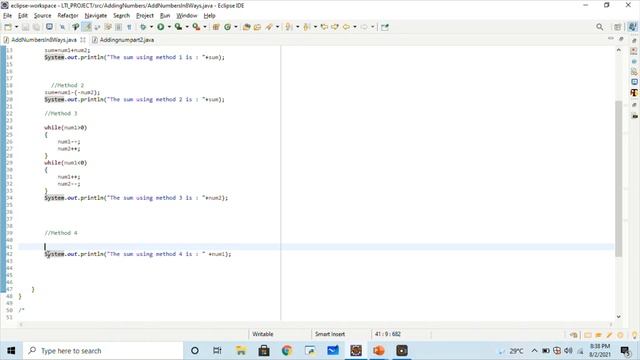This screenshot has height=360, width=640.
Task: Click the 'while(num1>0)' code line
Action: click(x=65, y=128)
